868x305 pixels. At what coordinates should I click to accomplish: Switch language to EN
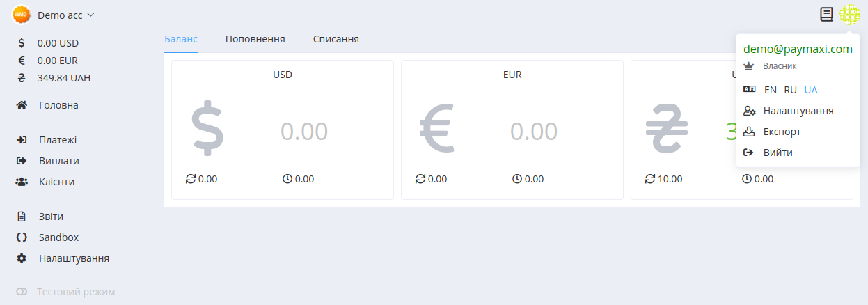771,90
